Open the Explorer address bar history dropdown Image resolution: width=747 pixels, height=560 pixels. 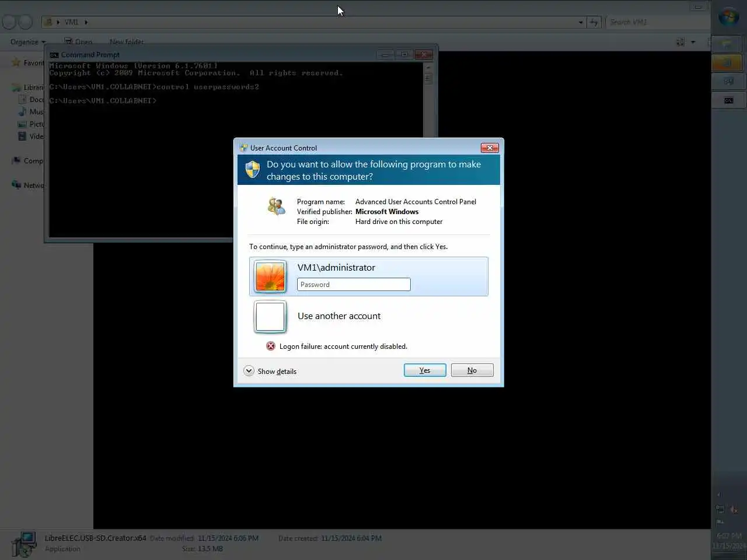pyautogui.click(x=581, y=22)
